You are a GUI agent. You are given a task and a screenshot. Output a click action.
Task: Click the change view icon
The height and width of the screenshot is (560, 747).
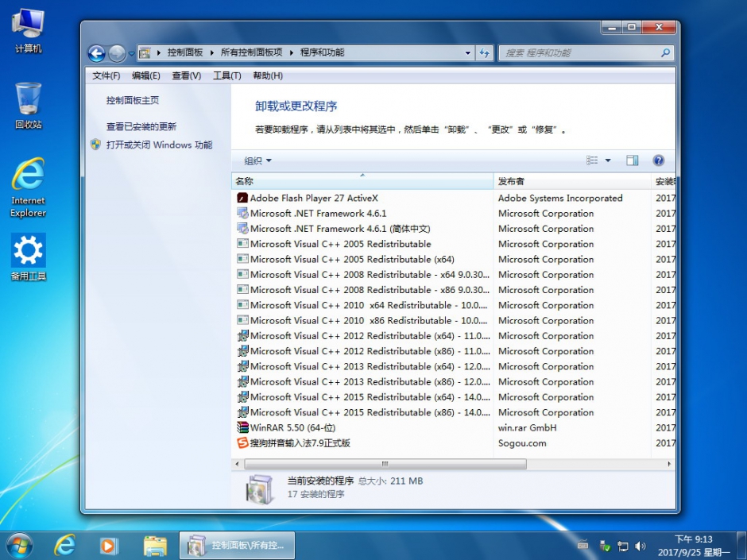592,160
